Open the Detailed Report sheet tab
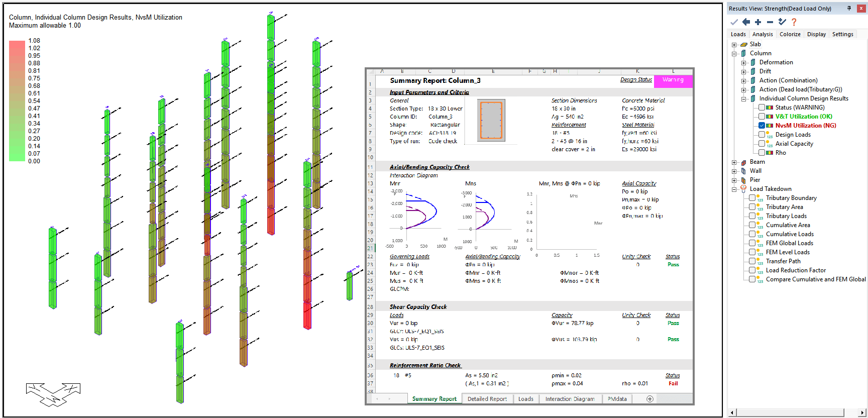The width and height of the screenshot is (868, 418). click(487, 399)
